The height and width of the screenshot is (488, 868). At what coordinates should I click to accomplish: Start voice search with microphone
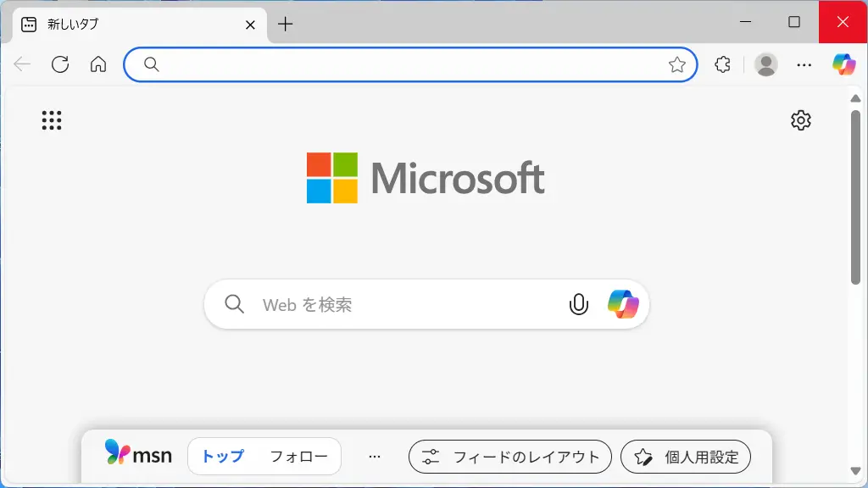(x=579, y=304)
